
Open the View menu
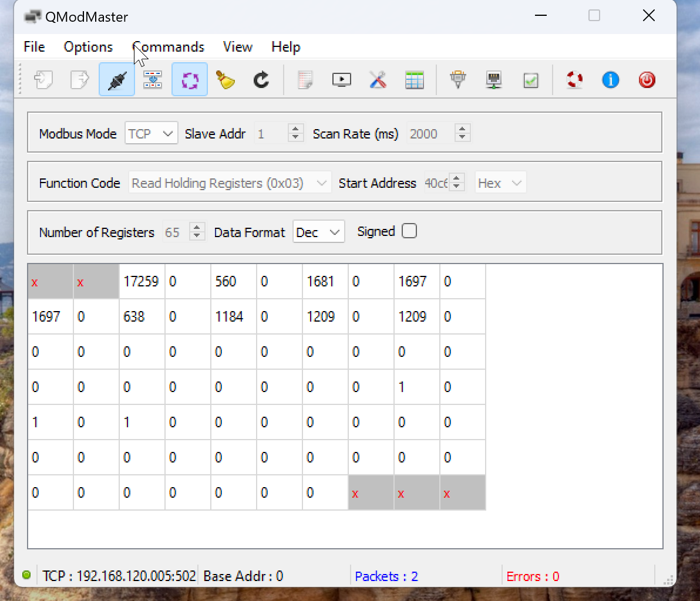click(x=237, y=47)
